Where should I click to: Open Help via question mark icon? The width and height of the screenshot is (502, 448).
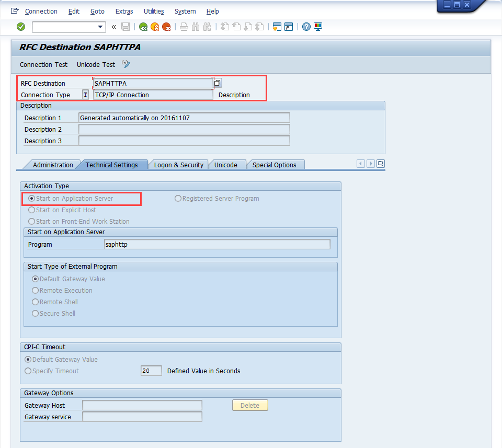(x=306, y=27)
